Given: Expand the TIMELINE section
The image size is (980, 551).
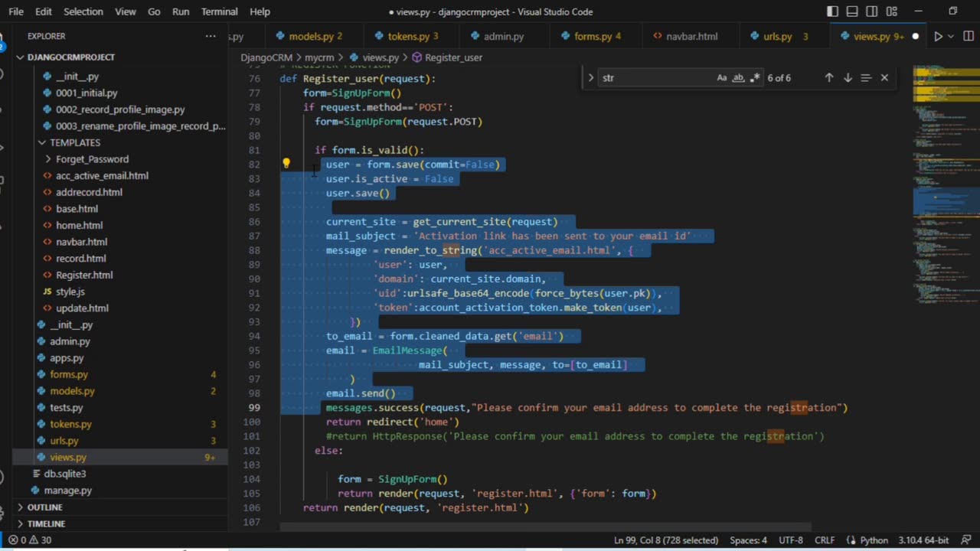Looking at the screenshot, I should 46,523.
